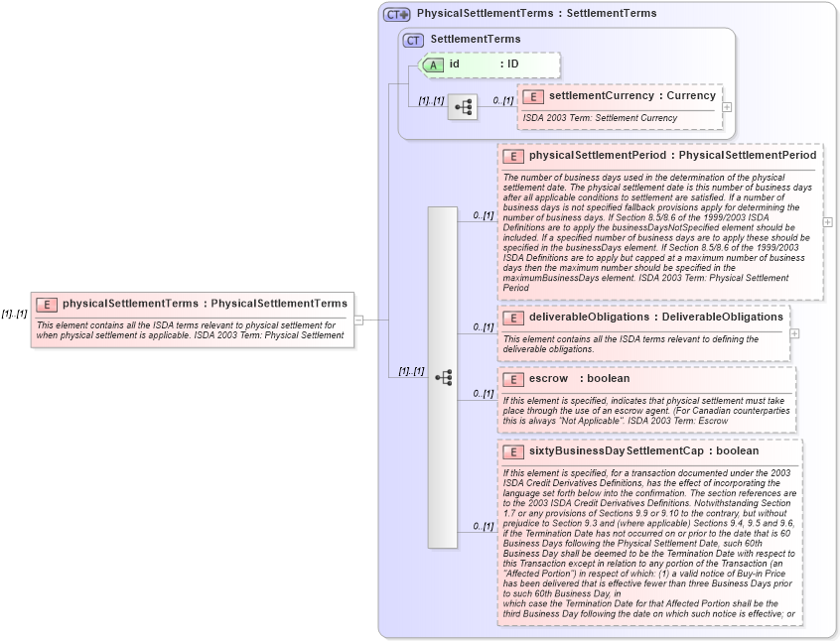Click the connector expander next to physicalSettlementTerms
840x641 pixels.
coord(358,320)
